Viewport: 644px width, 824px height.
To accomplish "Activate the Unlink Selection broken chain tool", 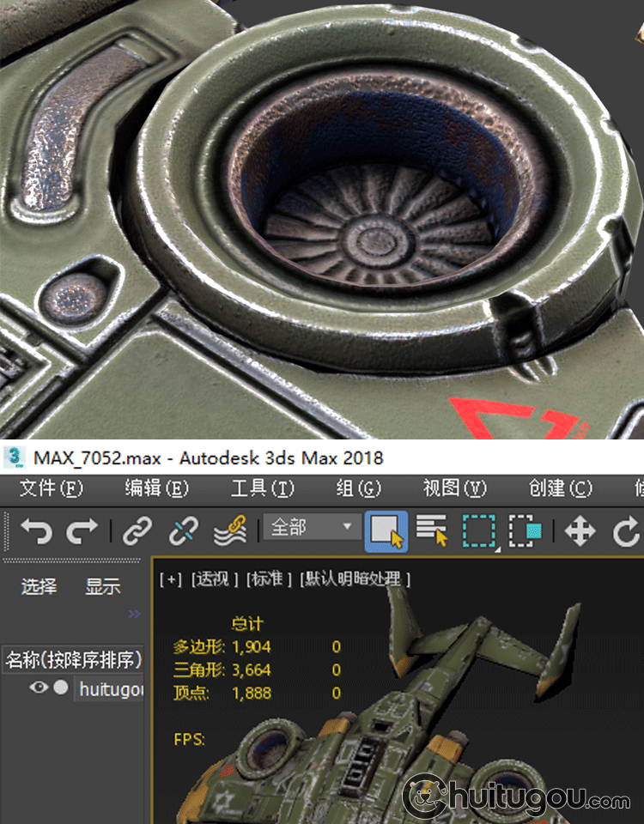I will (184, 530).
